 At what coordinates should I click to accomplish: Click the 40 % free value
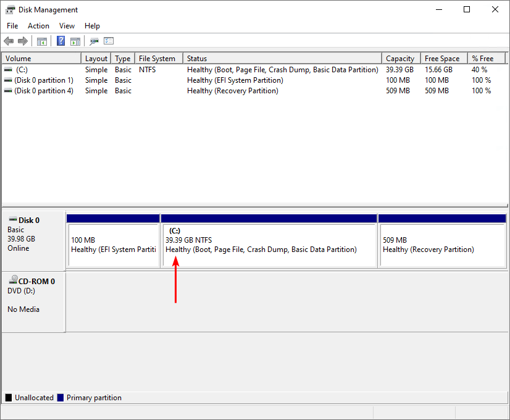[x=479, y=70]
